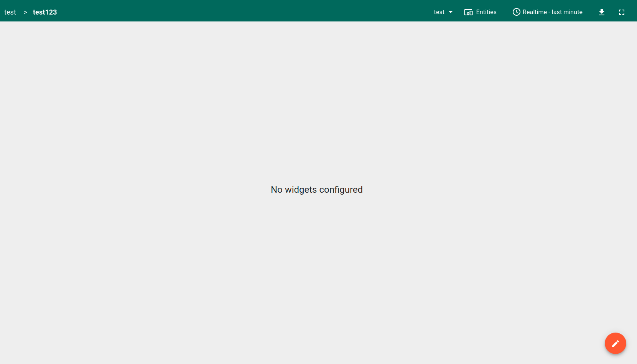This screenshot has height=364, width=637.
Task: Click the orange edit pencil button
Action: [615, 343]
